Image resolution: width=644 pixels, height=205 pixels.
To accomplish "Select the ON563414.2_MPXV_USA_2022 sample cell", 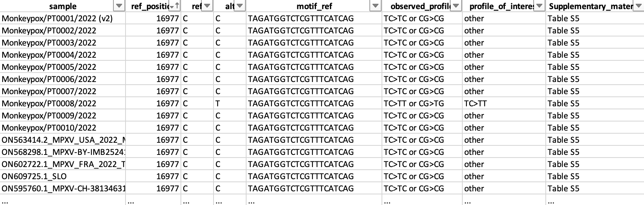I will pyautogui.click(x=63, y=140).
